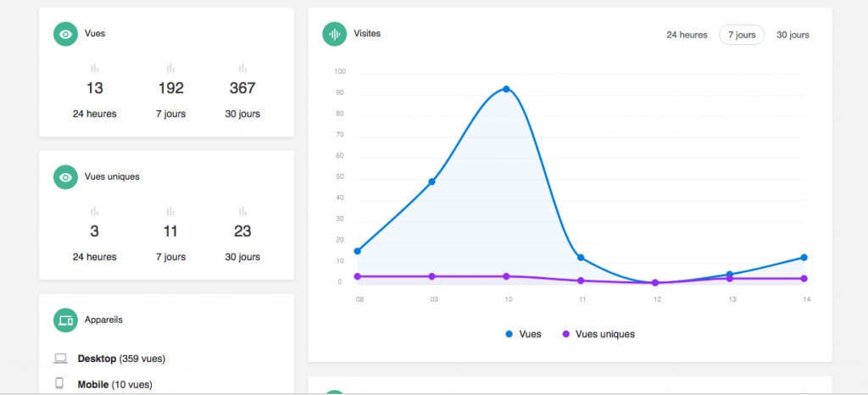Click the 30 jours label under 23
The image size is (868, 395).
[x=242, y=257]
